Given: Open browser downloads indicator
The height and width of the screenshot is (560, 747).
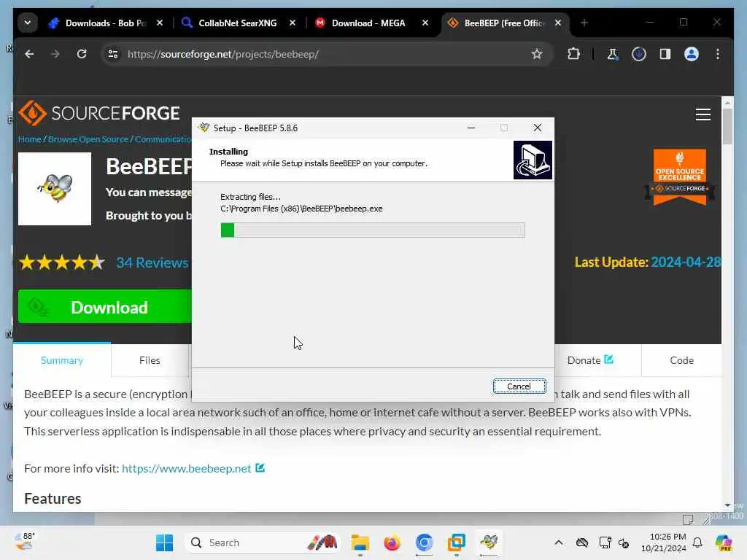Looking at the screenshot, I should coord(639,54).
